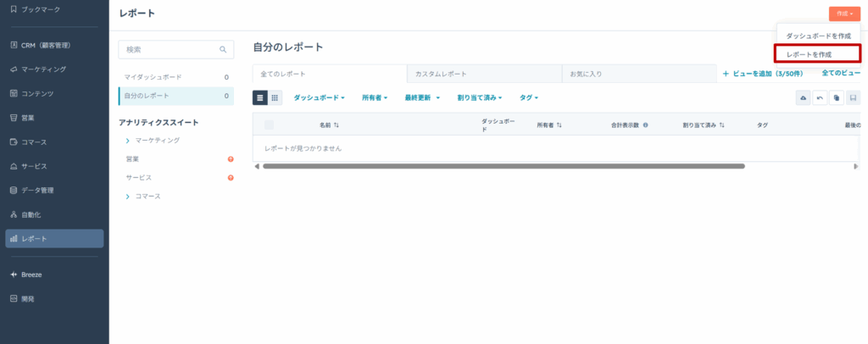The height and width of the screenshot is (344, 868).
Task: Switch to the カスタムレポート tab
Action: pos(483,74)
